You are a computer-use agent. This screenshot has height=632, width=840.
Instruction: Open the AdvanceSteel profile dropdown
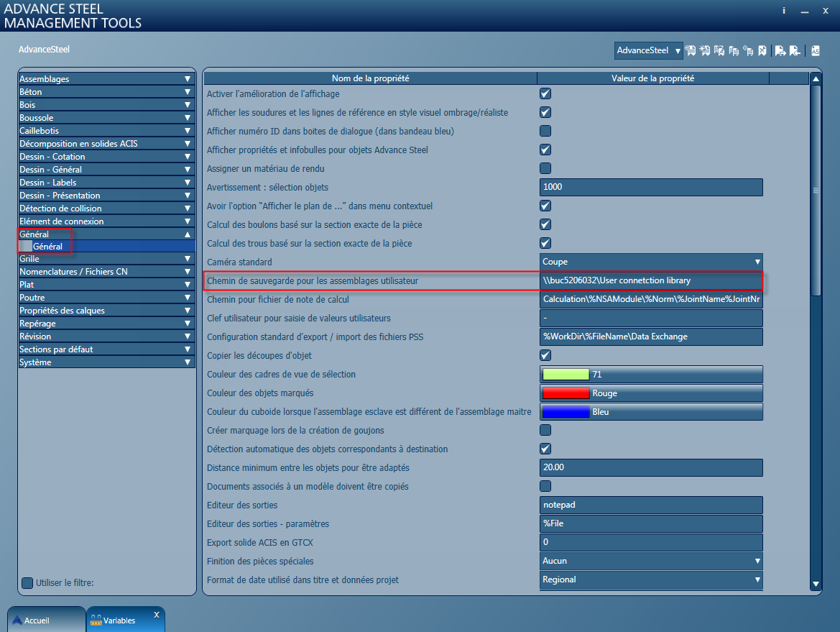point(648,50)
